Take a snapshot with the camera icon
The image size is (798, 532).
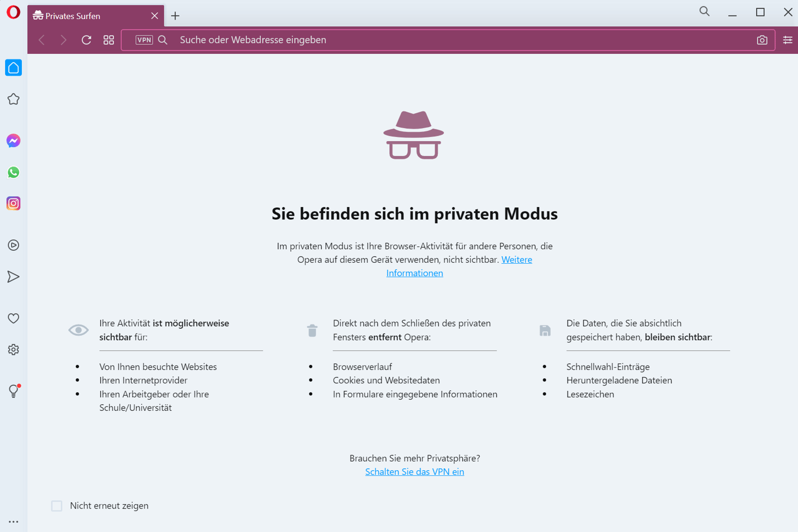point(762,40)
